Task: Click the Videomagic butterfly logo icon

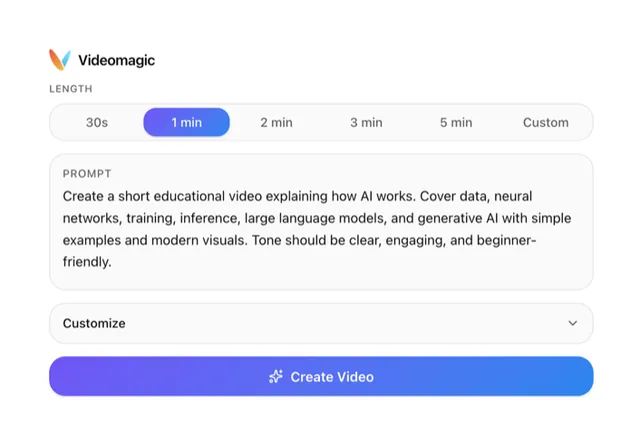Action: (x=60, y=60)
